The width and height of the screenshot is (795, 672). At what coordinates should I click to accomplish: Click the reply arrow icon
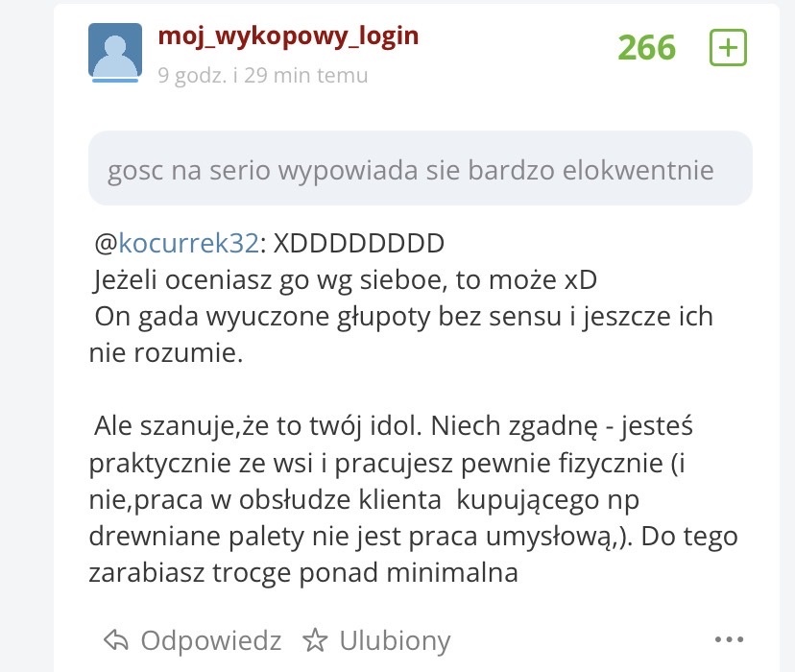(116, 639)
